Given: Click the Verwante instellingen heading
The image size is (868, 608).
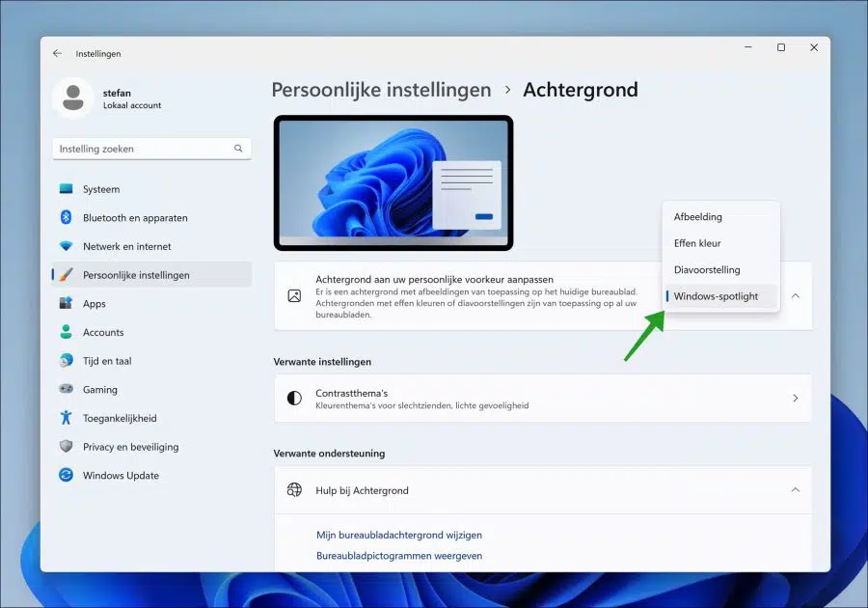Looking at the screenshot, I should (x=322, y=362).
